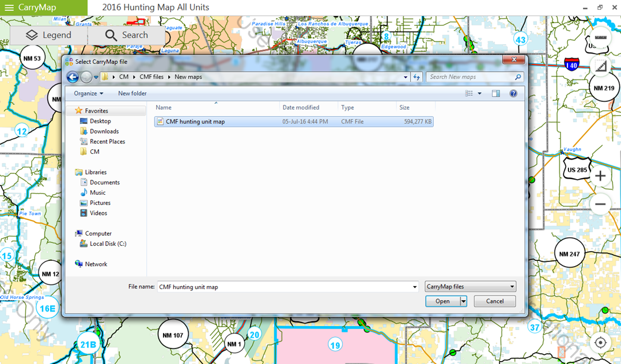Screen dimensions: 621x364
Task: Click the Open button
Action: [x=442, y=301]
